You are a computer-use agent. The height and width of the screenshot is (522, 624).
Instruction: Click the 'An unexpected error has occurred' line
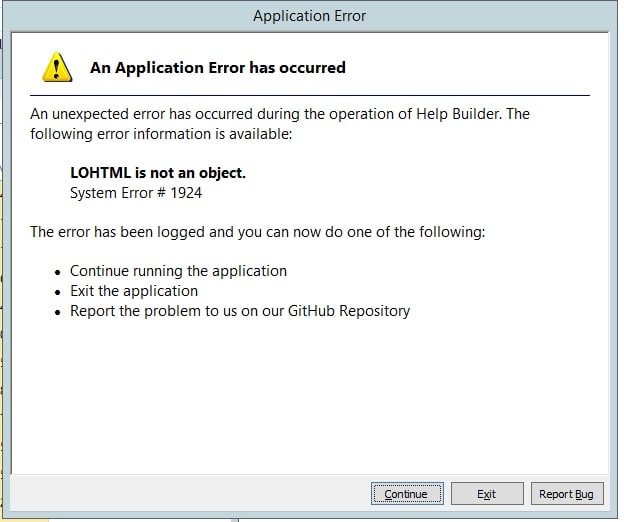(x=280, y=114)
